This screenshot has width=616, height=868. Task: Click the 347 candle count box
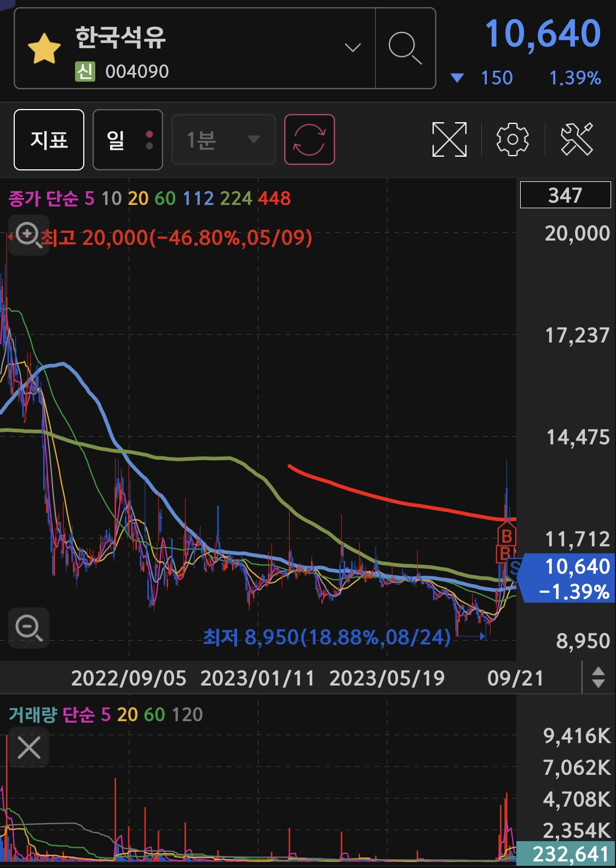565,195
